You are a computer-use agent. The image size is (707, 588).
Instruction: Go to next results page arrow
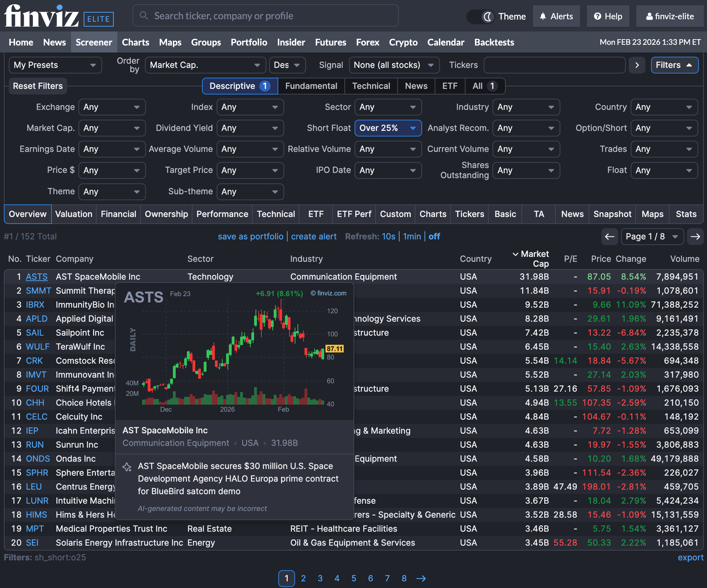click(x=695, y=237)
